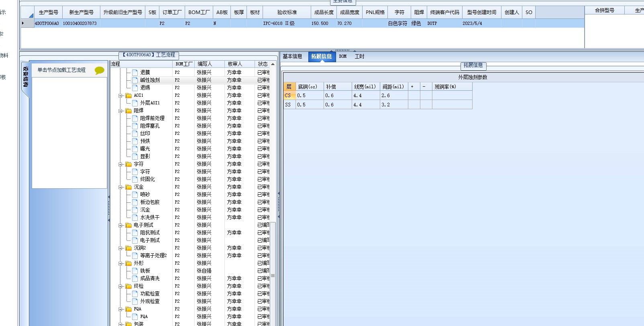Open the BOM tab
Image resolution: width=644 pixels, height=326 pixels.
(343, 56)
